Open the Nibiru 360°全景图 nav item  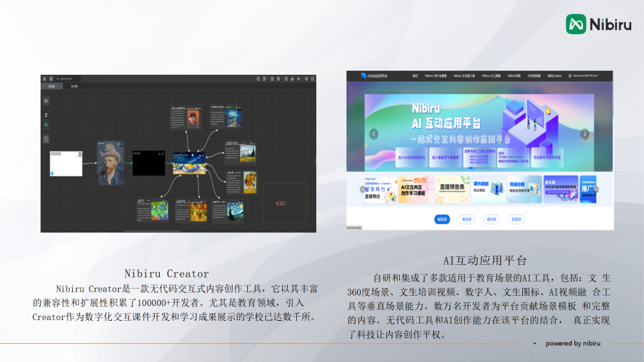pos(435,75)
